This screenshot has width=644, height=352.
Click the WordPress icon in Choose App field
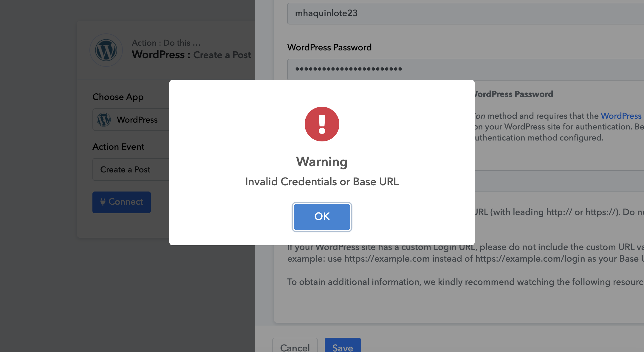pos(104,120)
